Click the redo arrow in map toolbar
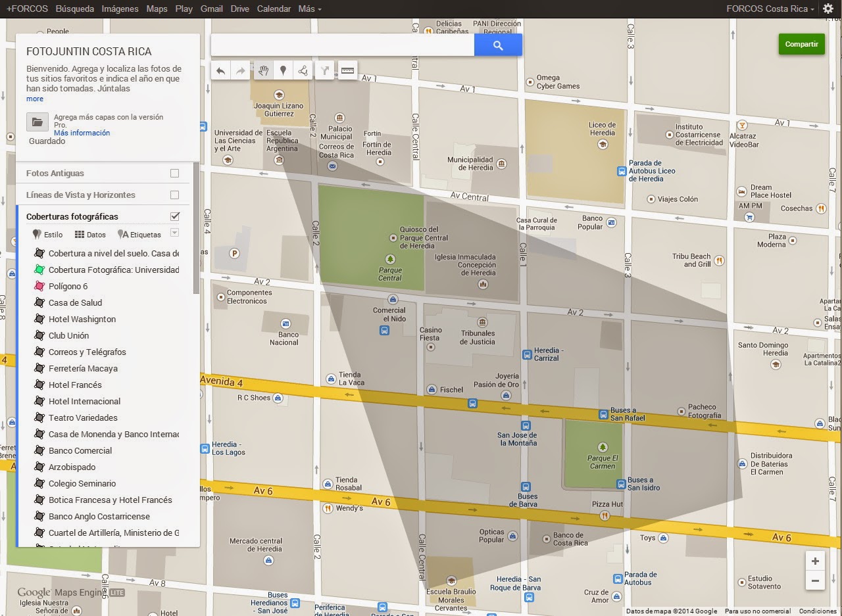 (x=241, y=71)
